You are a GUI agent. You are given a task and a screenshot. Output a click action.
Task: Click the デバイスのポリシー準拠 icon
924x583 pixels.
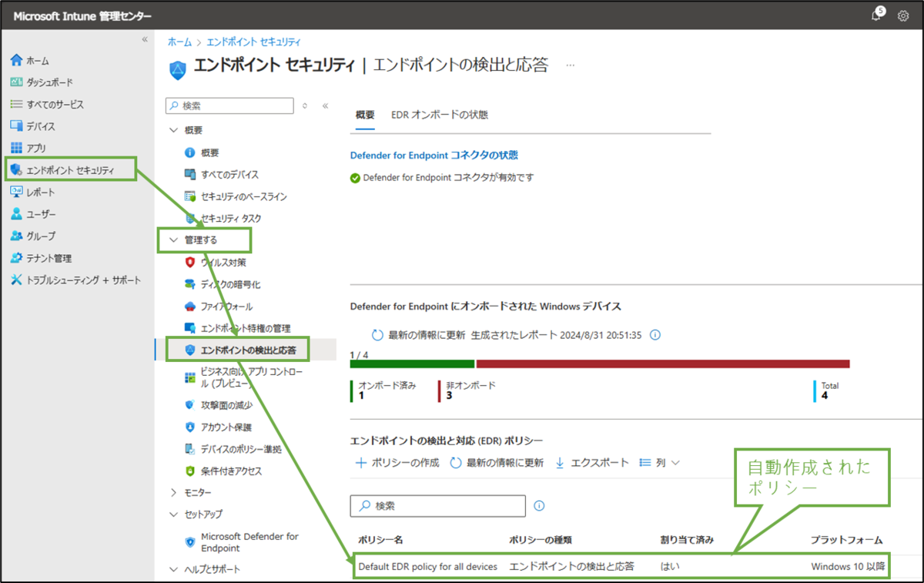click(190, 449)
